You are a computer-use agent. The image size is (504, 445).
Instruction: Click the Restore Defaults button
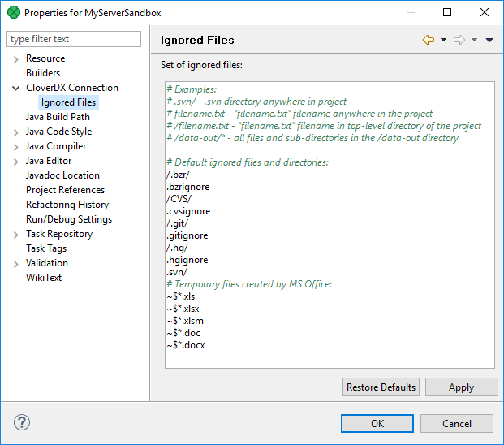tap(381, 387)
